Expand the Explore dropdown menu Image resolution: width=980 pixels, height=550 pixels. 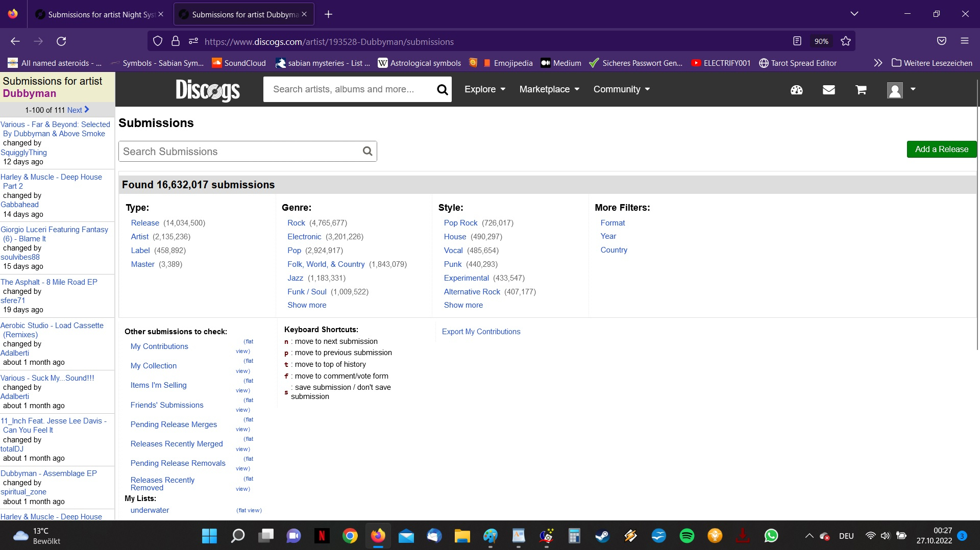click(484, 89)
